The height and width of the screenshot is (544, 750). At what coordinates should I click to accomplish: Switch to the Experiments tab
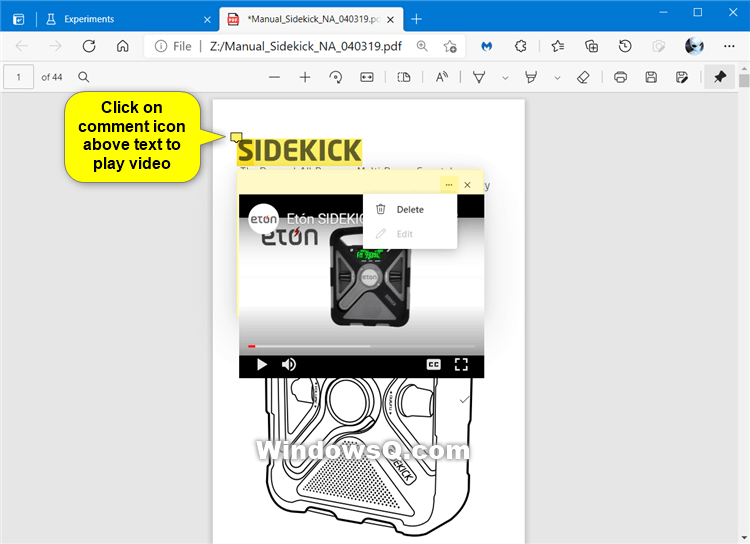[x=126, y=19]
